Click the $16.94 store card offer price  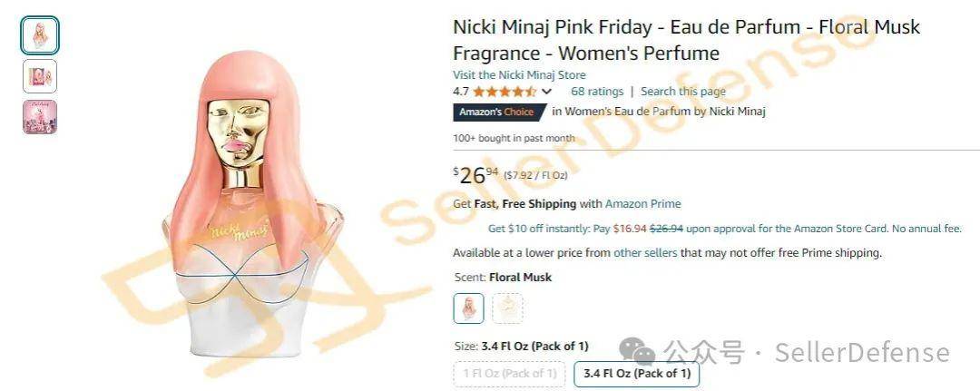click(x=630, y=229)
